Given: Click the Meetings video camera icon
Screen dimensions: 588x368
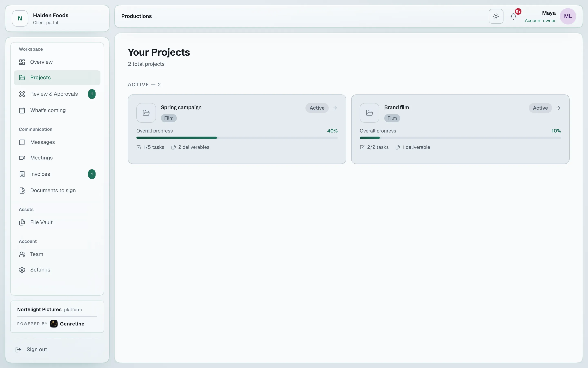Looking at the screenshot, I should click(x=22, y=158).
